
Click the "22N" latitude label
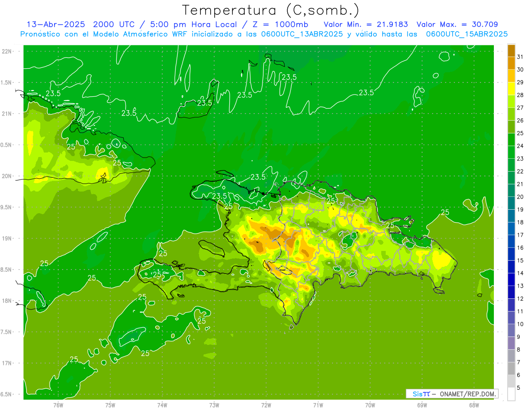pyautogui.click(x=7, y=51)
